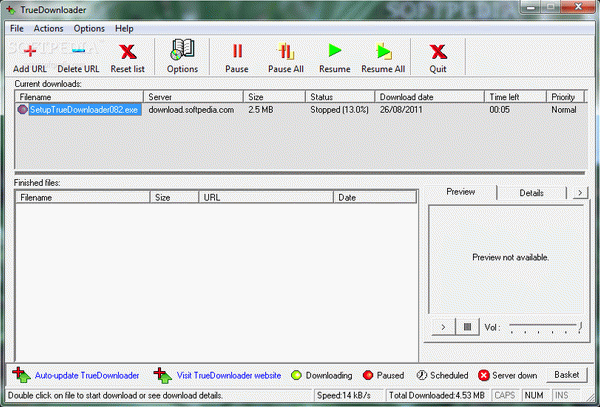Image resolution: width=600 pixels, height=407 pixels.
Task: Click the TrueDownloader title bar app icon
Action: [10, 10]
